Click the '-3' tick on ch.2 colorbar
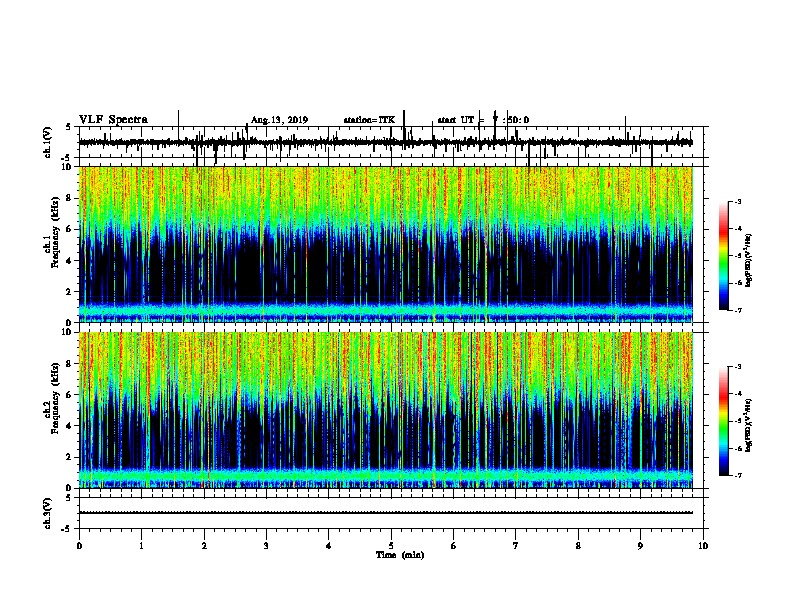This screenshot has height=612, width=792. click(x=737, y=367)
